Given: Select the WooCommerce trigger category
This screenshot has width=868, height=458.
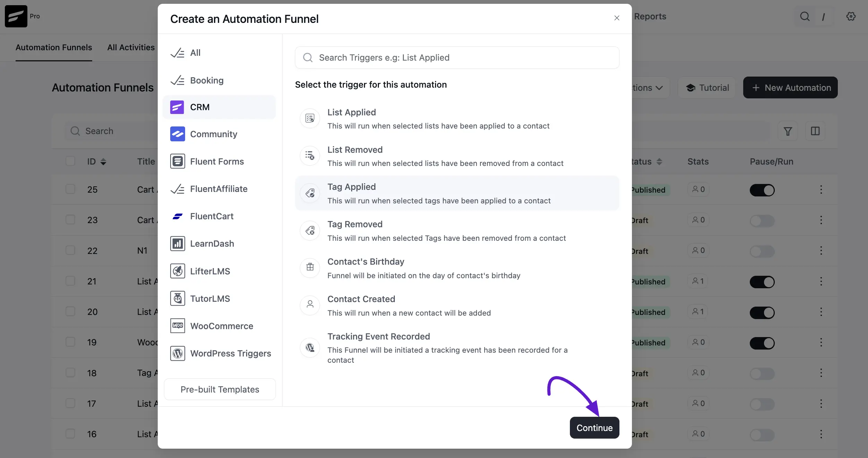Looking at the screenshot, I should 219,326.
